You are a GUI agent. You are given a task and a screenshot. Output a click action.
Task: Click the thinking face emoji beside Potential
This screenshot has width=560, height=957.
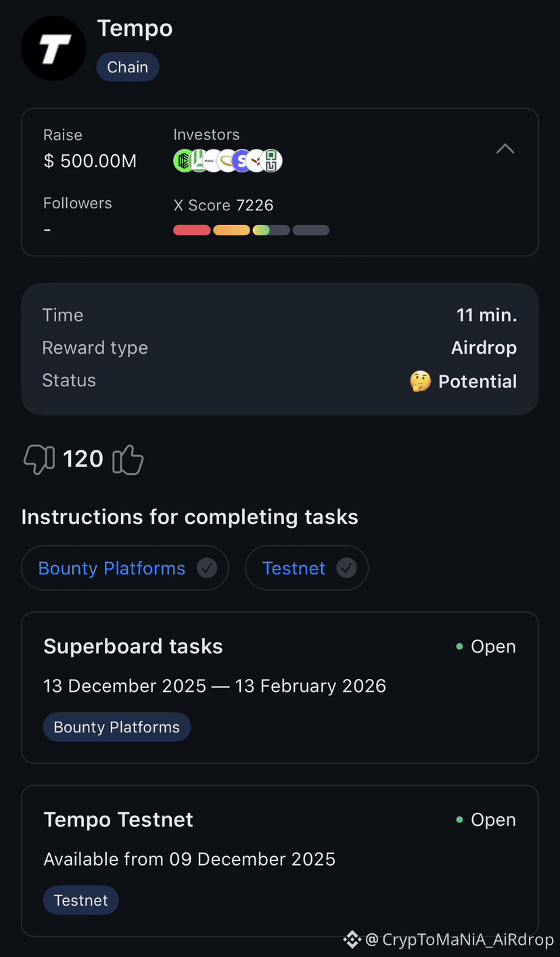pyautogui.click(x=420, y=381)
